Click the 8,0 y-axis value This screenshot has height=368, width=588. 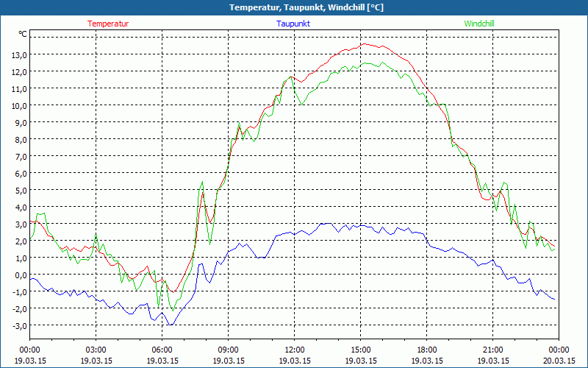21,140
